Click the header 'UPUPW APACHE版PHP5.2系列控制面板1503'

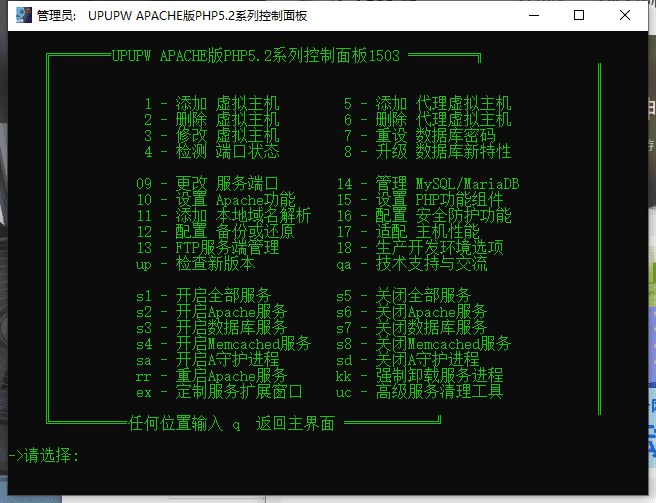pos(256,56)
